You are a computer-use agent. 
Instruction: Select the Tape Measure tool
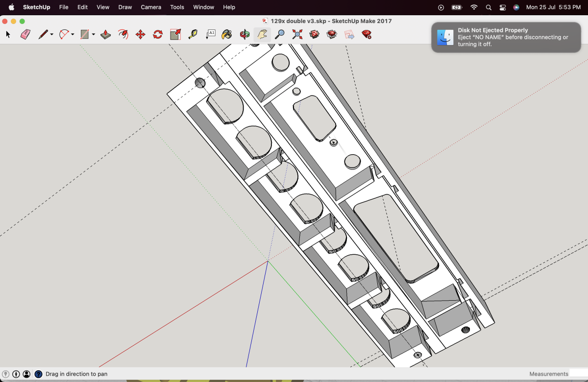(x=193, y=34)
